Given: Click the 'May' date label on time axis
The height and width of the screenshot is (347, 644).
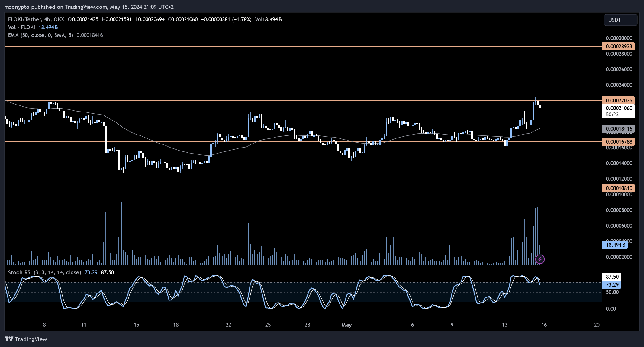Looking at the screenshot, I should 346,325.
